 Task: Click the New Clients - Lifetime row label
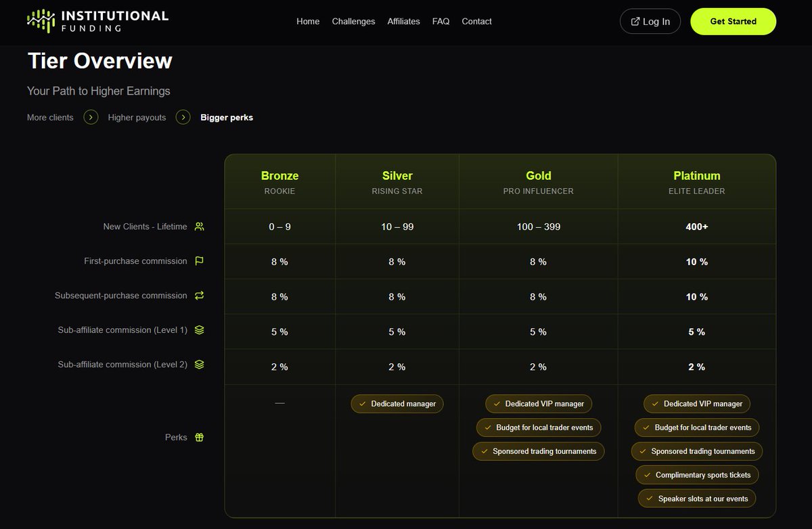[145, 227]
